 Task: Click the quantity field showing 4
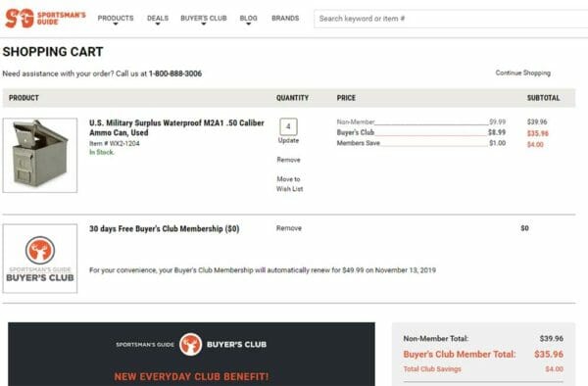click(288, 126)
